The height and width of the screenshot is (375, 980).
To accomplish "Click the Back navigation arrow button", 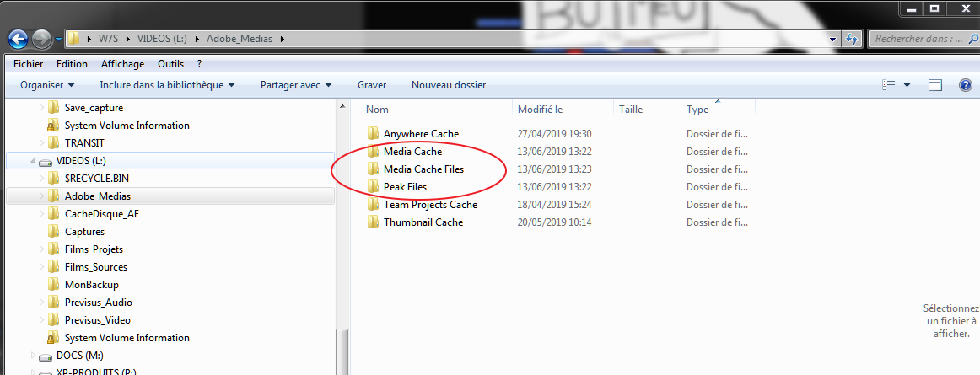I will tap(18, 39).
